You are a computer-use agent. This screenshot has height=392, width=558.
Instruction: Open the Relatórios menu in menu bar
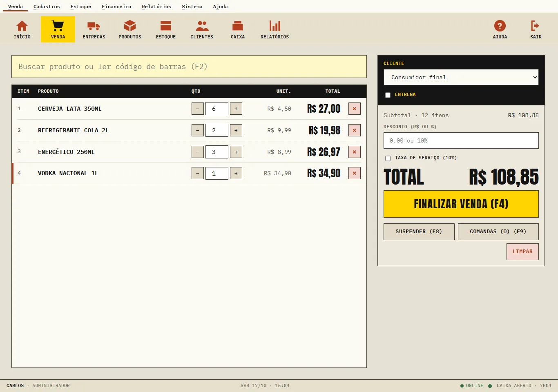click(x=156, y=7)
